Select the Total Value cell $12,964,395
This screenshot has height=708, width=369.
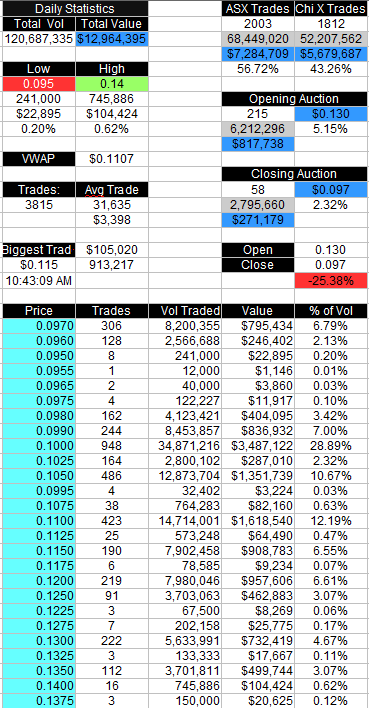[x=112, y=39]
